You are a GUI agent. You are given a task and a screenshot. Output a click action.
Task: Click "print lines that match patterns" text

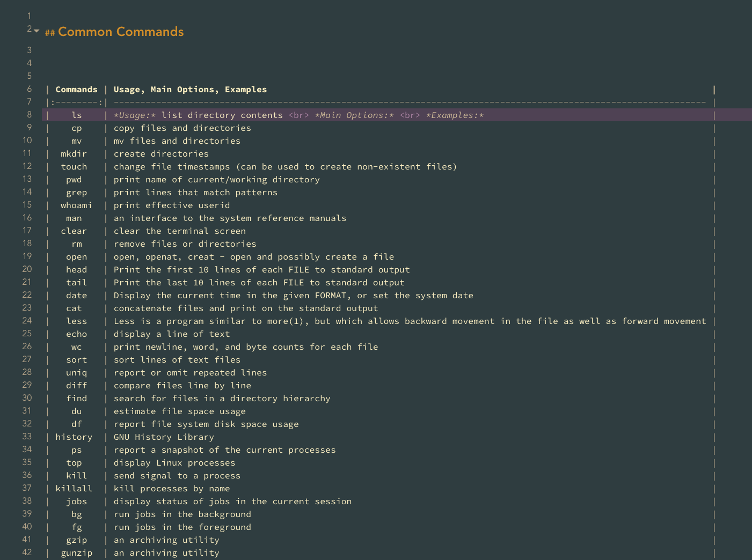[x=196, y=193]
